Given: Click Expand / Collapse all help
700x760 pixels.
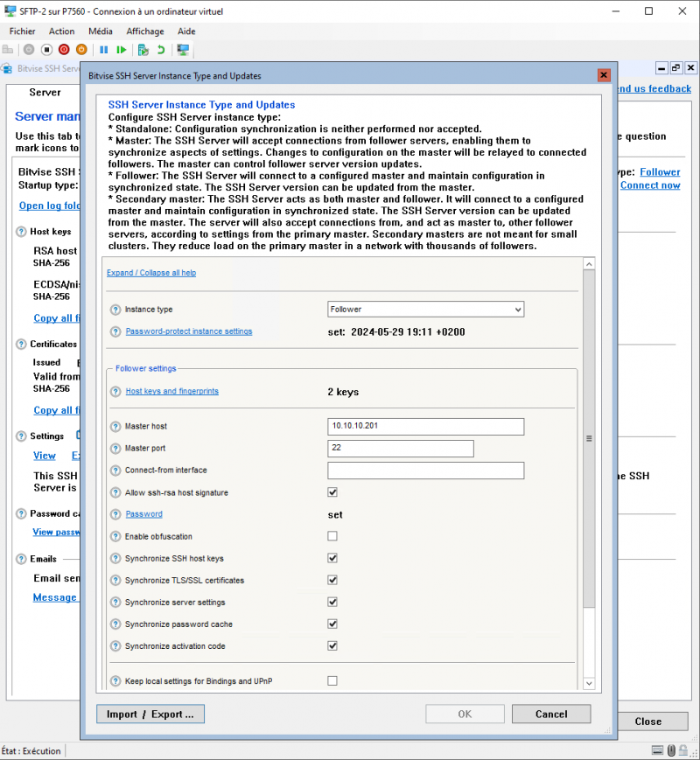Looking at the screenshot, I should coord(150,272).
